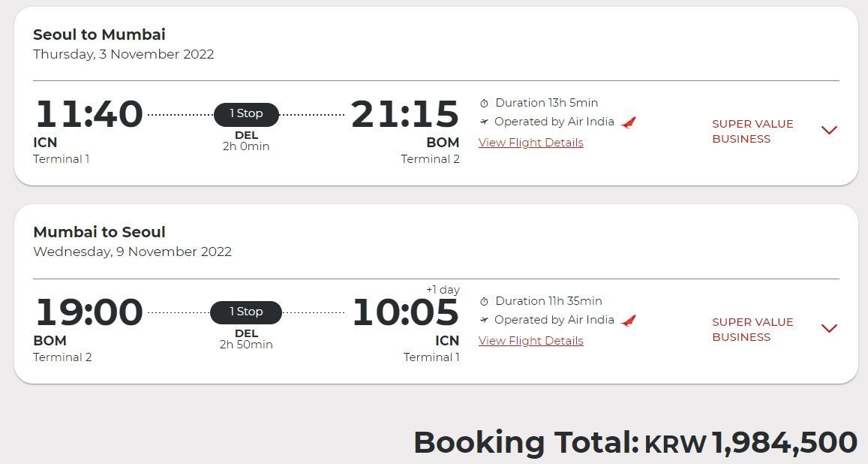Click airplane icon beside outbound Operated by Air India
868x464 pixels.
point(484,122)
